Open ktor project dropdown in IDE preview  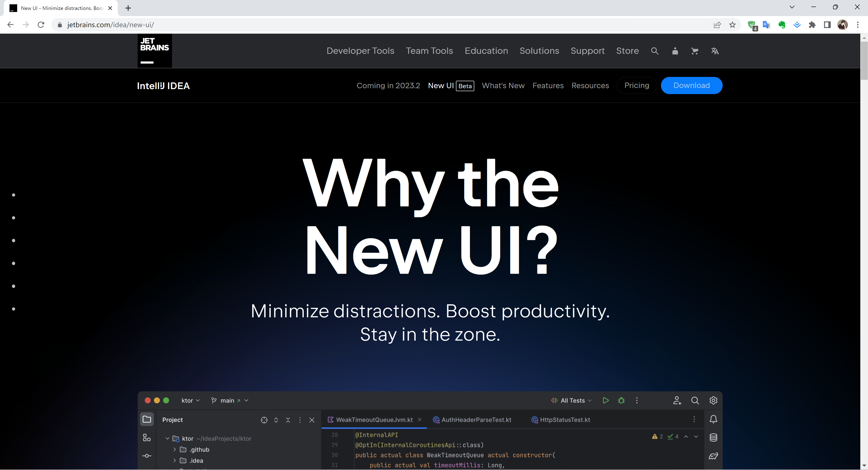coord(190,400)
